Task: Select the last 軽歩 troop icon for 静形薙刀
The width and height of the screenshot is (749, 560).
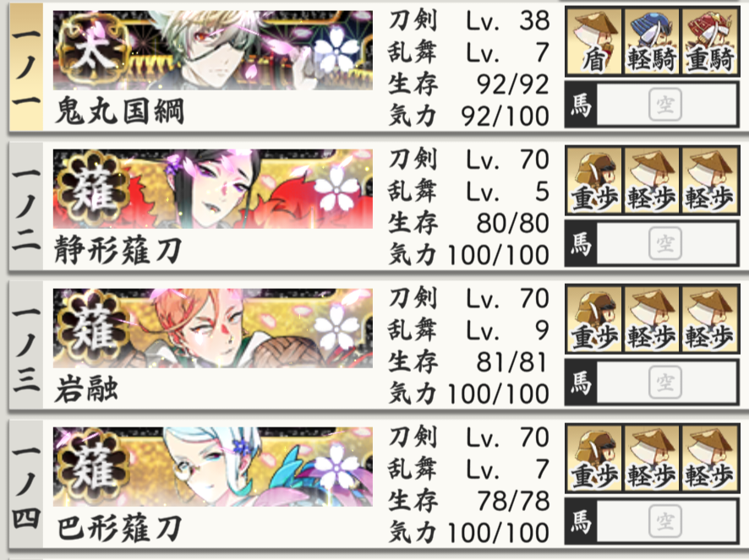Action: tap(709, 181)
